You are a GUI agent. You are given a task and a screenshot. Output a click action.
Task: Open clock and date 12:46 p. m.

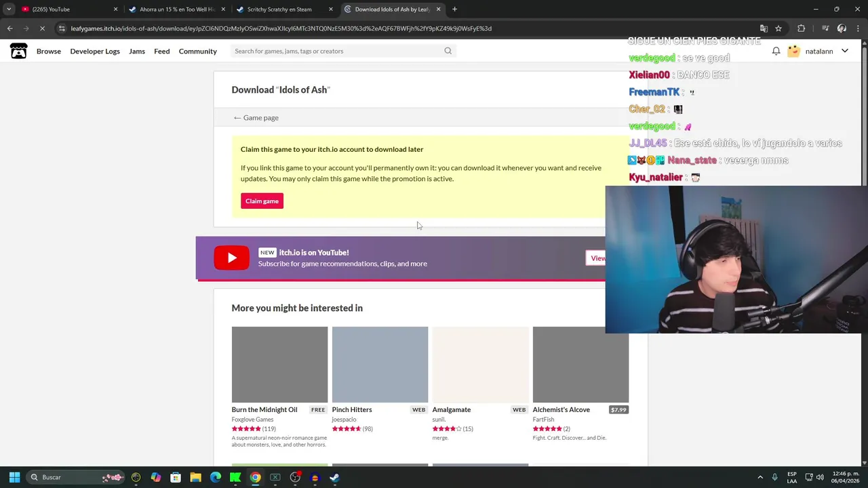[x=846, y=477]
